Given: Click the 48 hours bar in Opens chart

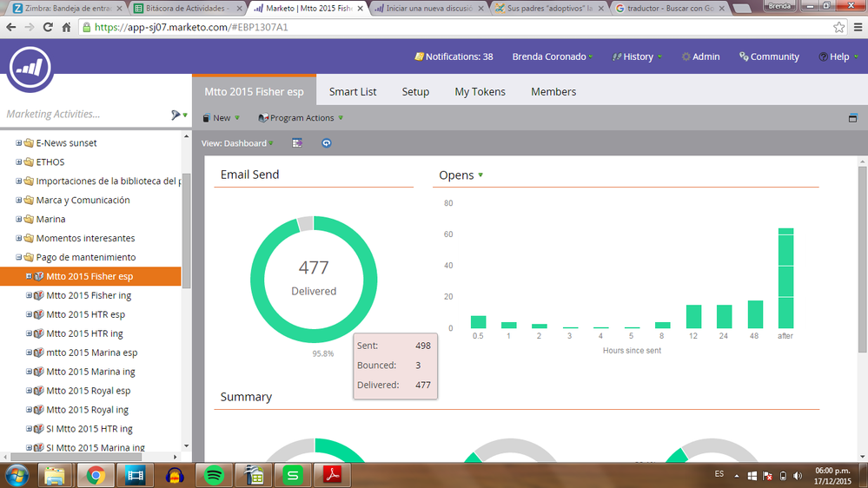Looking at the screenshot, I should 755,314.
